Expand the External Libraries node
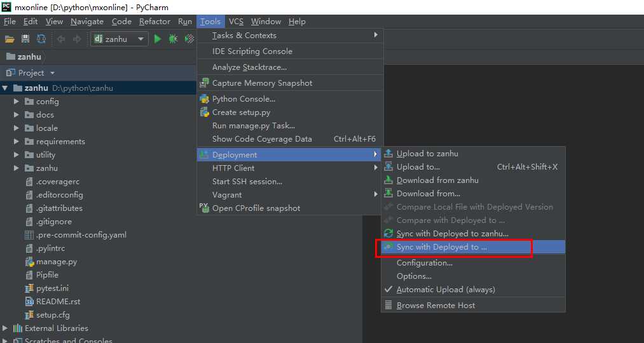This screenshot has height=343, width=644. coord(5,328)
